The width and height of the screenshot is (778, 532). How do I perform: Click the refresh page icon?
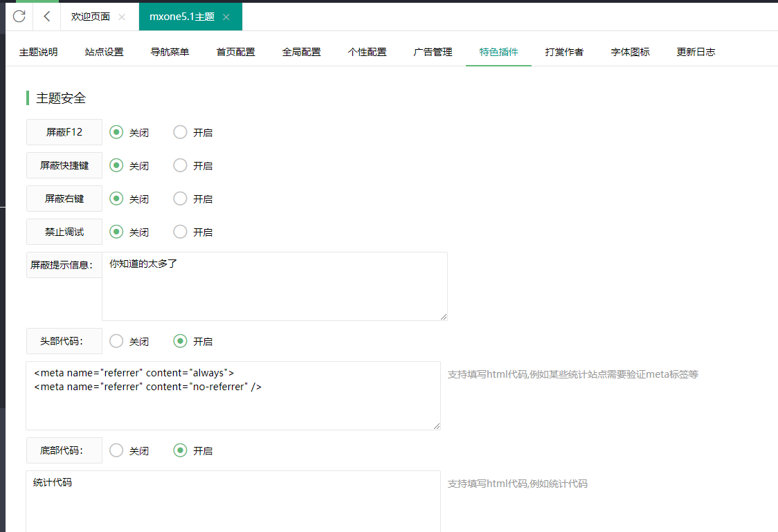tap(19, 17)
